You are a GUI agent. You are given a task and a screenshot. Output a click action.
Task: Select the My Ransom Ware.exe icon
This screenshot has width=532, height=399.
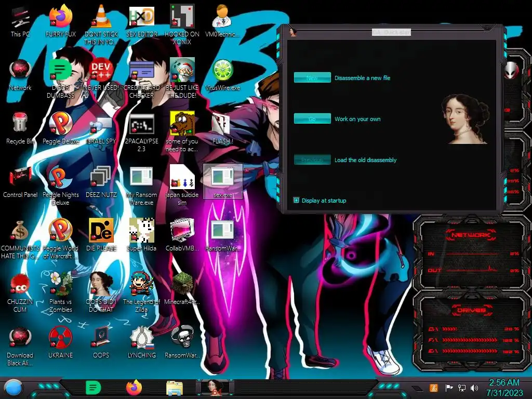pos(141,177)
